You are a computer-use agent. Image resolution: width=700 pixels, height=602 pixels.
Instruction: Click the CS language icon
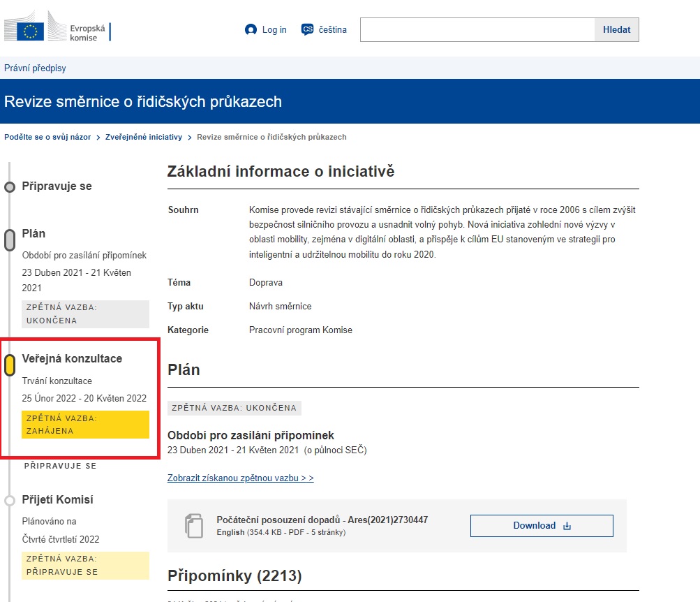point(307,29)
